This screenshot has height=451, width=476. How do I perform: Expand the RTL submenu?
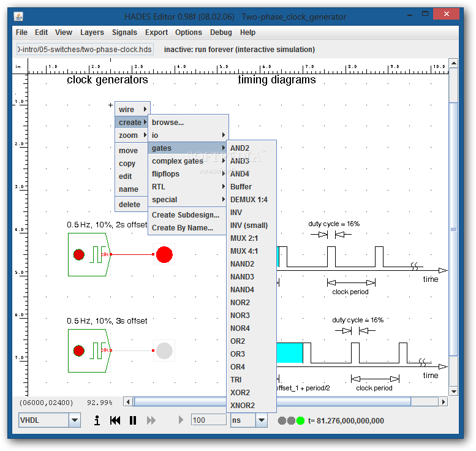click(x=188, y=187)
